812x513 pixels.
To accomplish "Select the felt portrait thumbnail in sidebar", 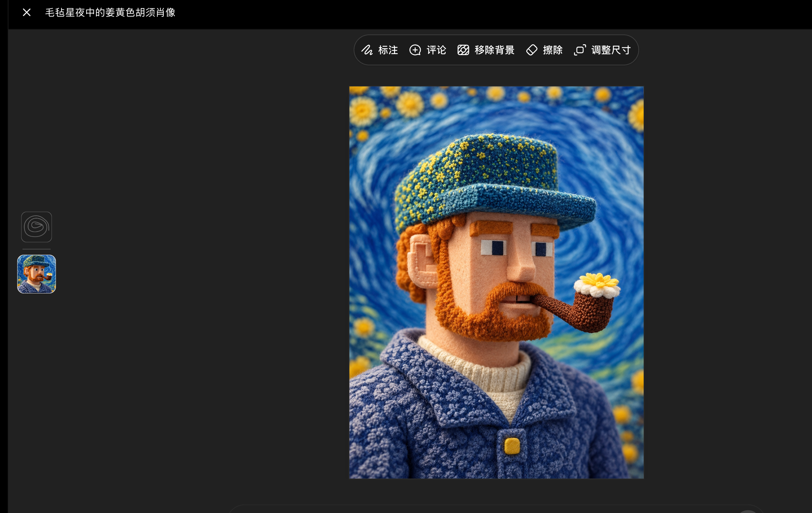I will (37, 274).
